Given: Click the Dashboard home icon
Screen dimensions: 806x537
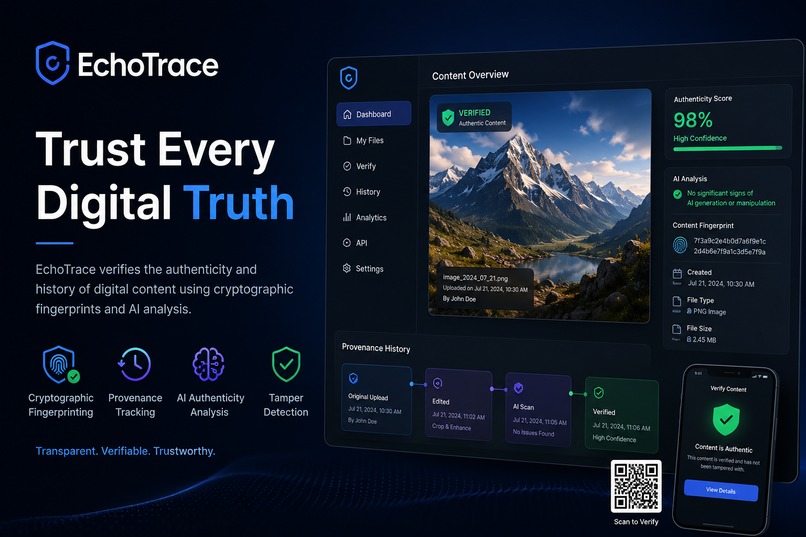Looking at the screenshot, I should coord(347,114).
